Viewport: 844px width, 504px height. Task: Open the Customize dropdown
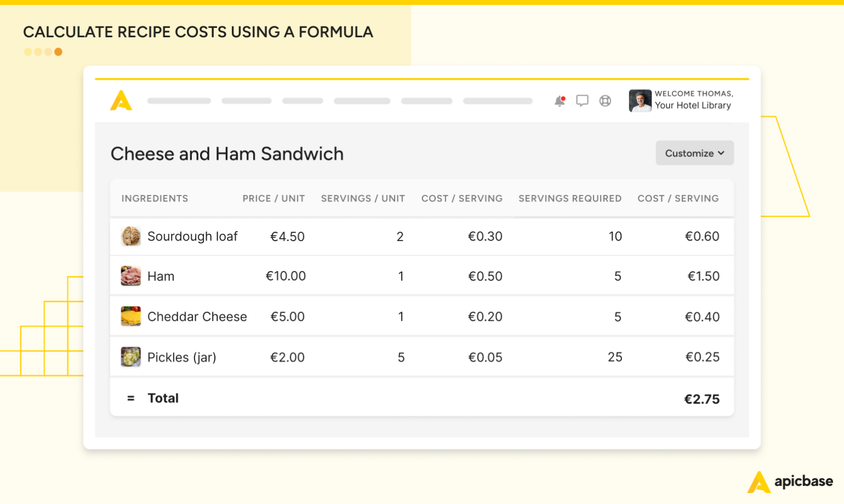point(694,153)
